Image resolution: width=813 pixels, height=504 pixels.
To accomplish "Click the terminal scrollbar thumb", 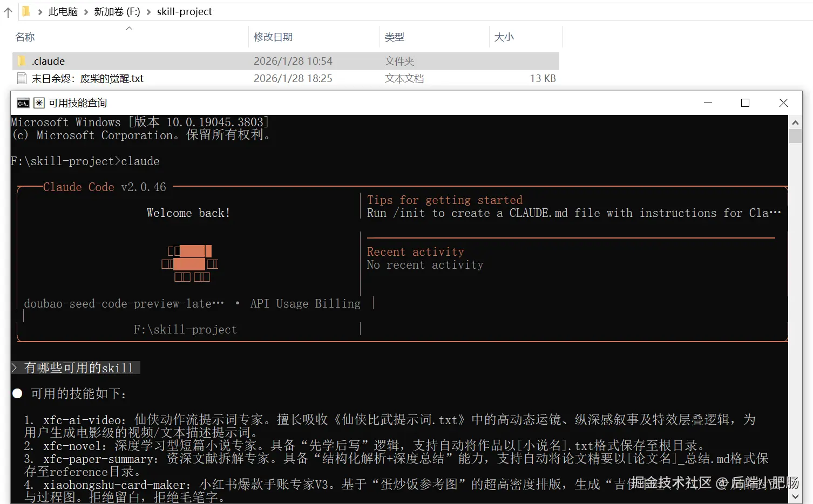I will click(x=795, y=136).
